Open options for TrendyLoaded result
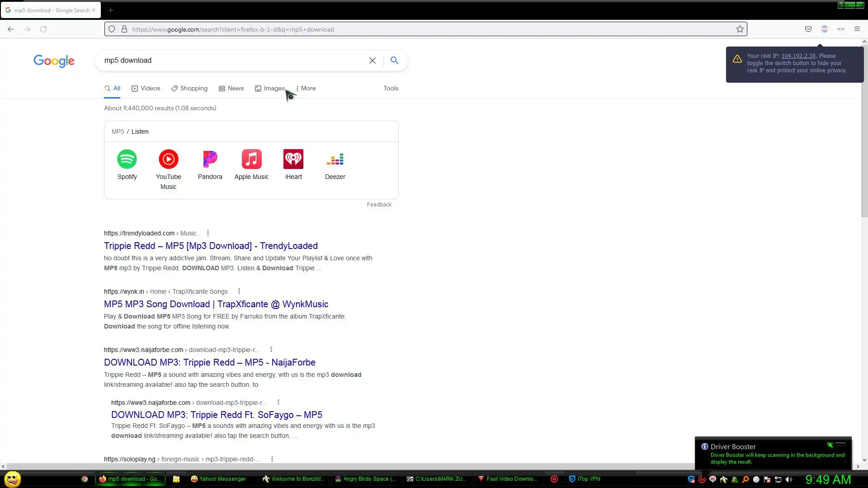The height and width of the screenshot is (488, 868). pos(208,233)
